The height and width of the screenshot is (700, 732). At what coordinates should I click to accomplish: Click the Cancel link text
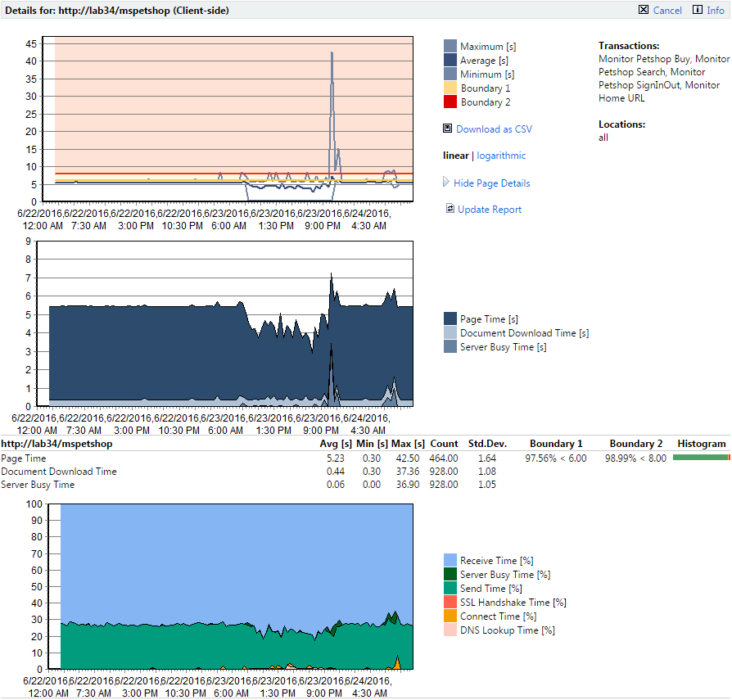click(667, 11)
